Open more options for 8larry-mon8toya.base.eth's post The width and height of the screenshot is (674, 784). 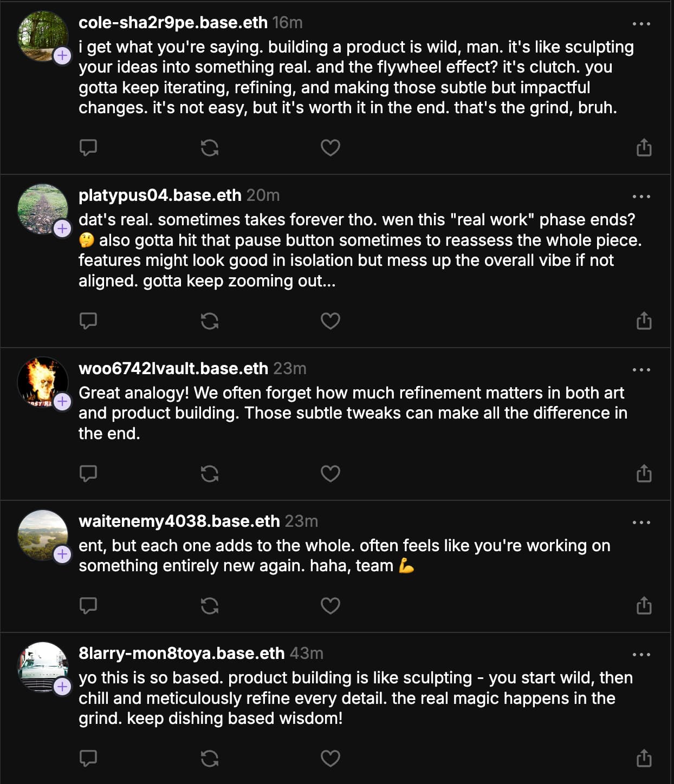pyautogui.click(x=641, y=655)
